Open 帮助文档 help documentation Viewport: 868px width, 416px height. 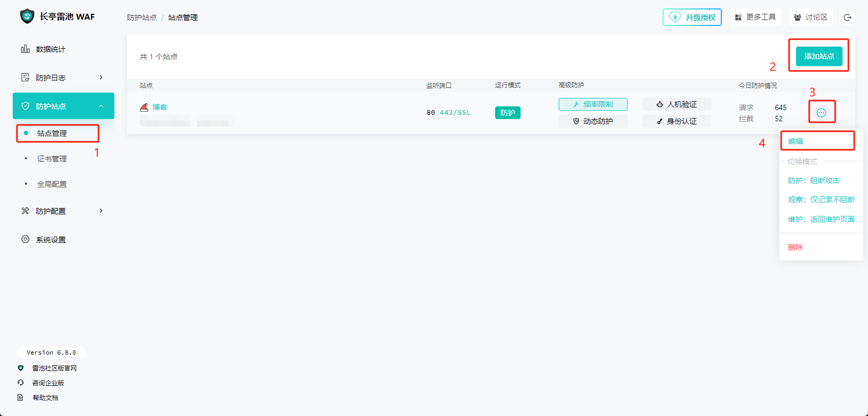(x=46, y=397)
